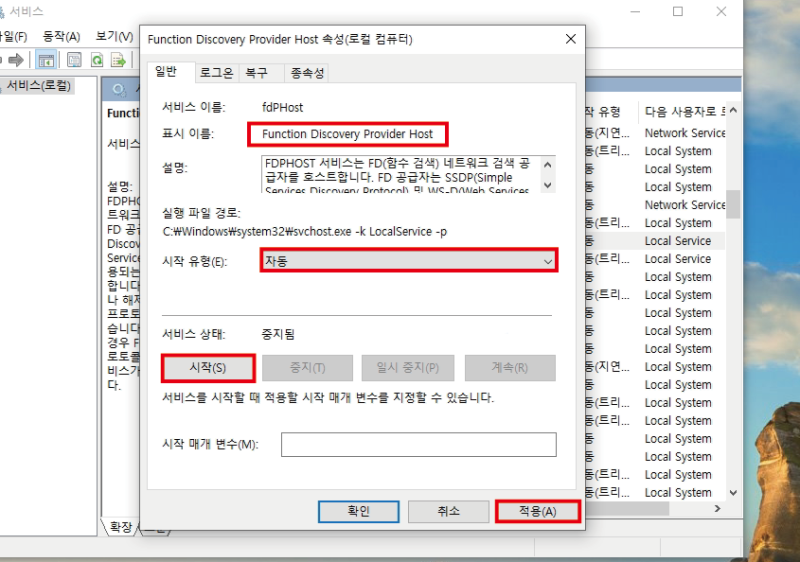The image size is (800, 562).
Task: Click the 확인 button
Action: point(358,511)
